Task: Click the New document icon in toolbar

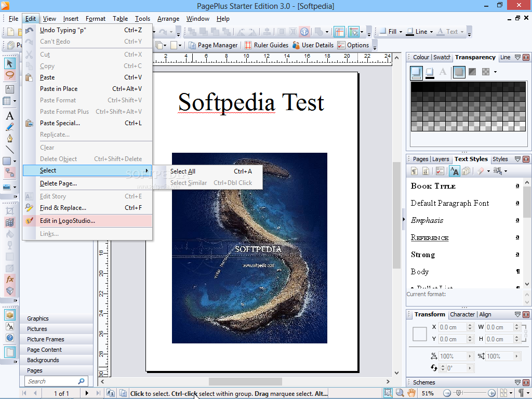Action: pos(10,32)
